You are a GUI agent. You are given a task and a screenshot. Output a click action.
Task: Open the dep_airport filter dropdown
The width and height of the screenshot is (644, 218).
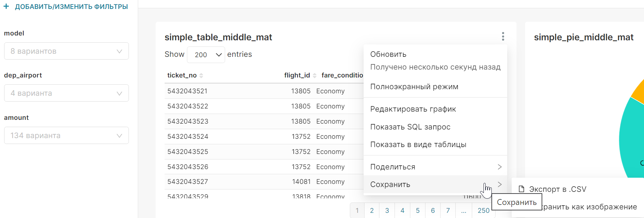click(x=66, y=93)
